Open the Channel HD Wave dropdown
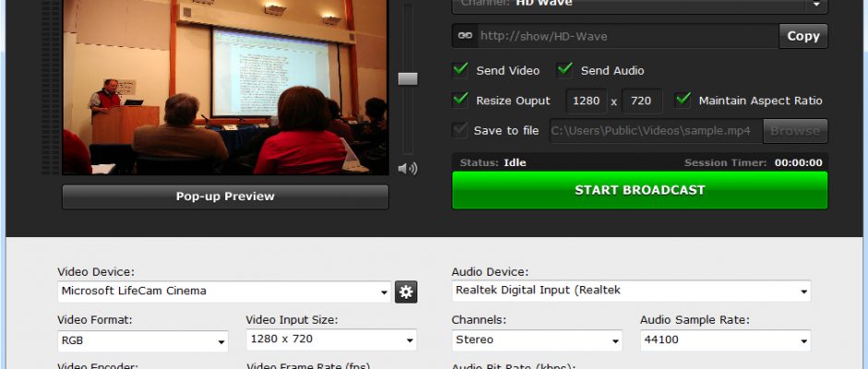The height and width of the screenshot is (369, 868). pyautogui.click(x=640, y=6)
